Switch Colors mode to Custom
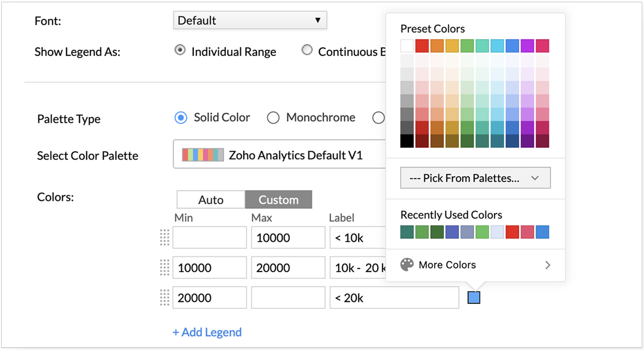644x350 pixels. [278, 200]
